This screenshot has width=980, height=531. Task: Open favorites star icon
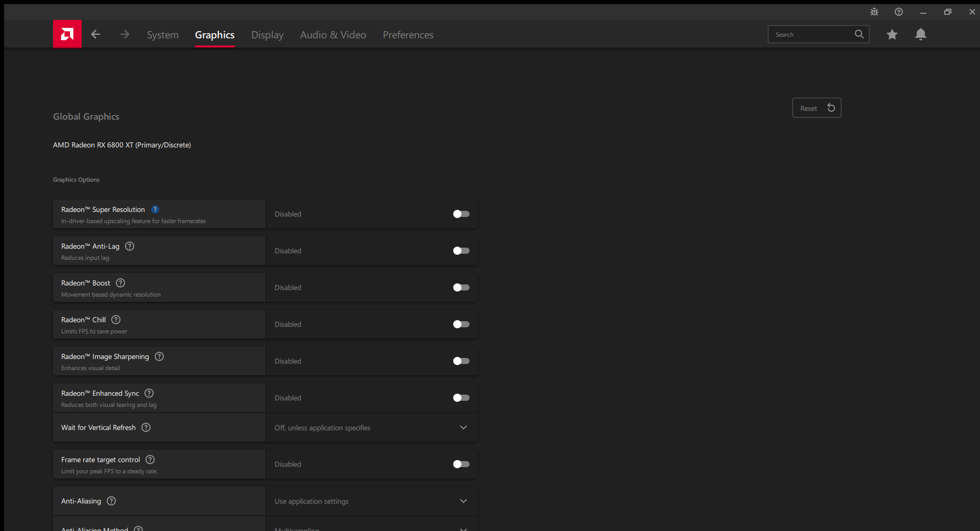[892, 34]
